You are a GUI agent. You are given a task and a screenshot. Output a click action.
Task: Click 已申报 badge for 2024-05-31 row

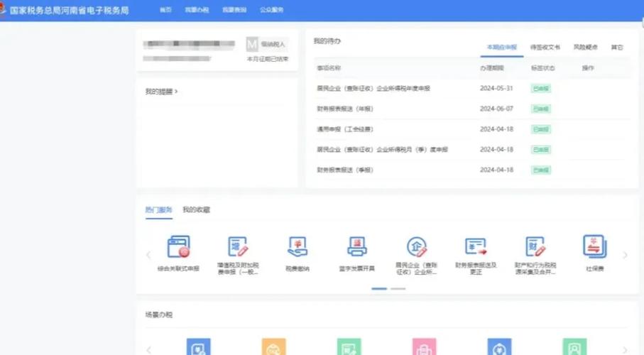click(x=540, y=88)
